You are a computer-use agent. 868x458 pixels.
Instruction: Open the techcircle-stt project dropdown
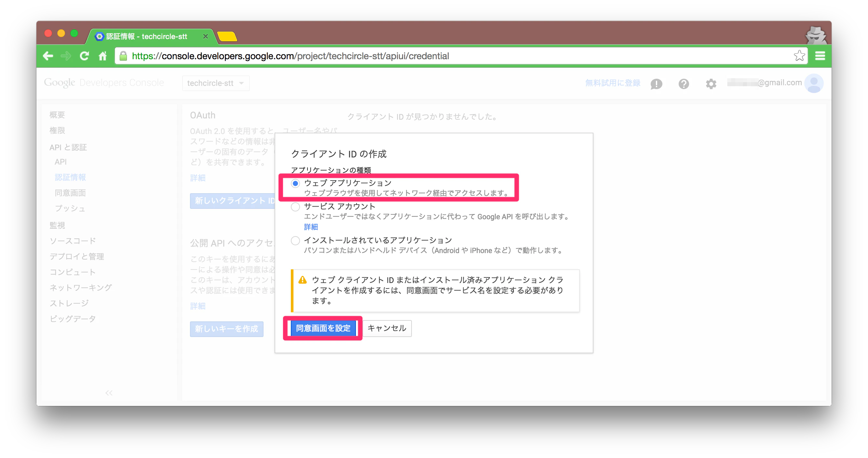216,83
